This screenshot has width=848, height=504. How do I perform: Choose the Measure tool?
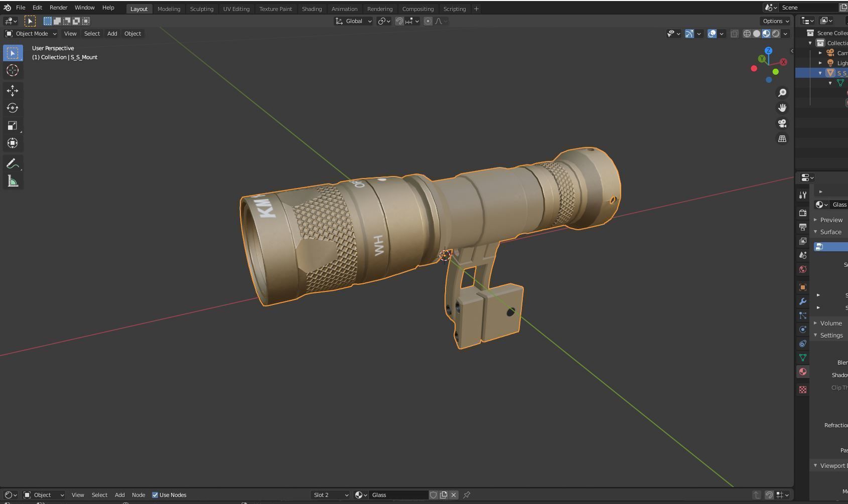coord(13,182)
